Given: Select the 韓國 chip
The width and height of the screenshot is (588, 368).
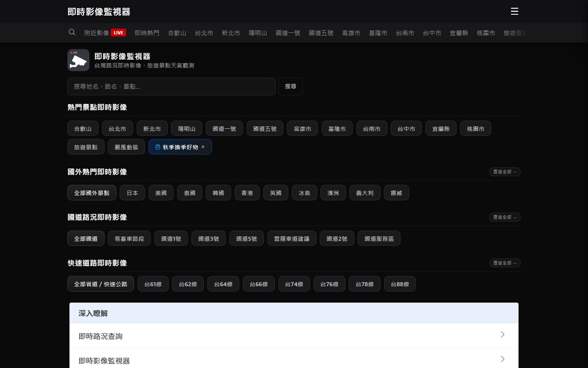Looking at the screenshot, I should point(218,193).
